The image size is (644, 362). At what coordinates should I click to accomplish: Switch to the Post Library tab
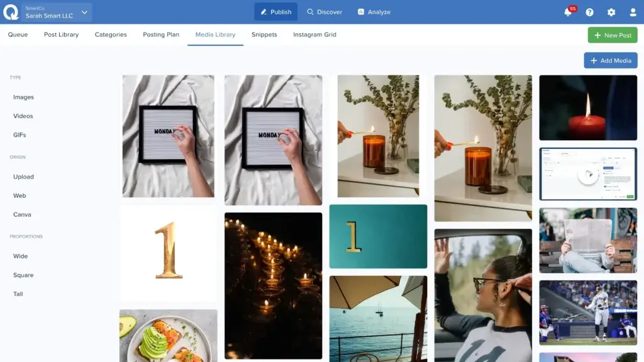click(x=61, y=35)
